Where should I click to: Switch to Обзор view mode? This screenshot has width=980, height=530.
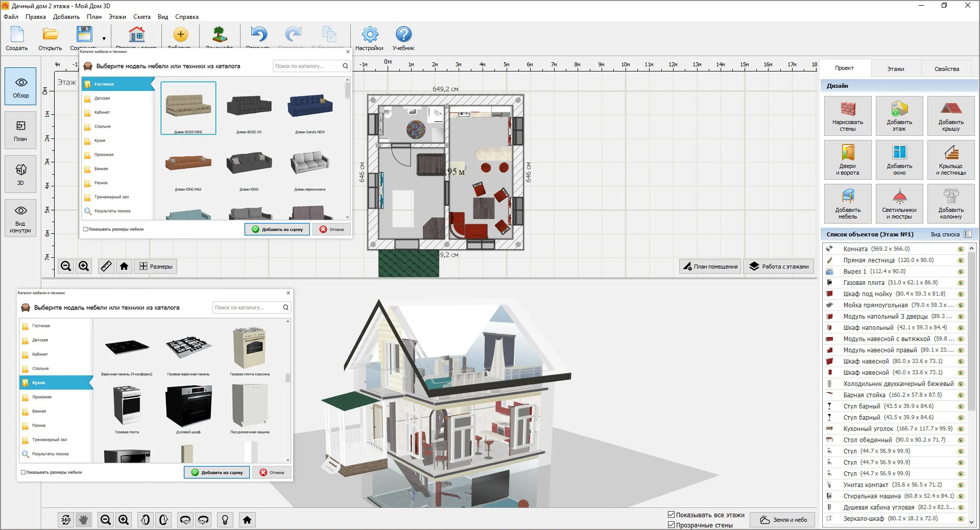20,86
